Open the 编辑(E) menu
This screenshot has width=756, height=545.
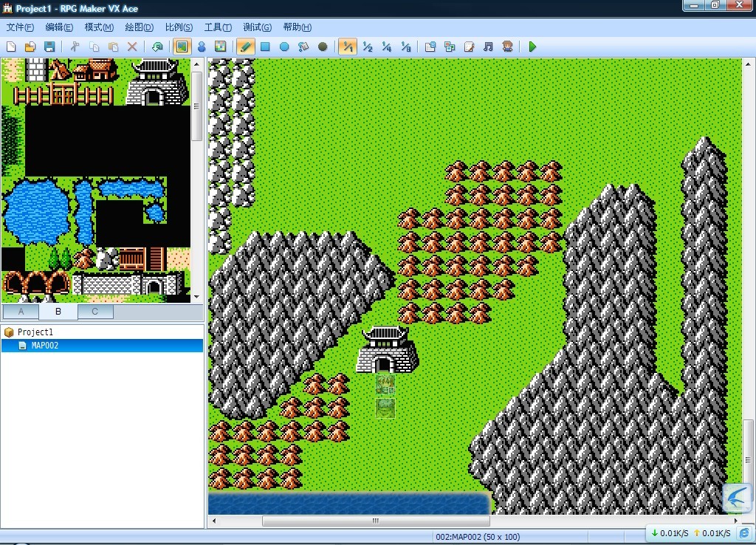59,27
